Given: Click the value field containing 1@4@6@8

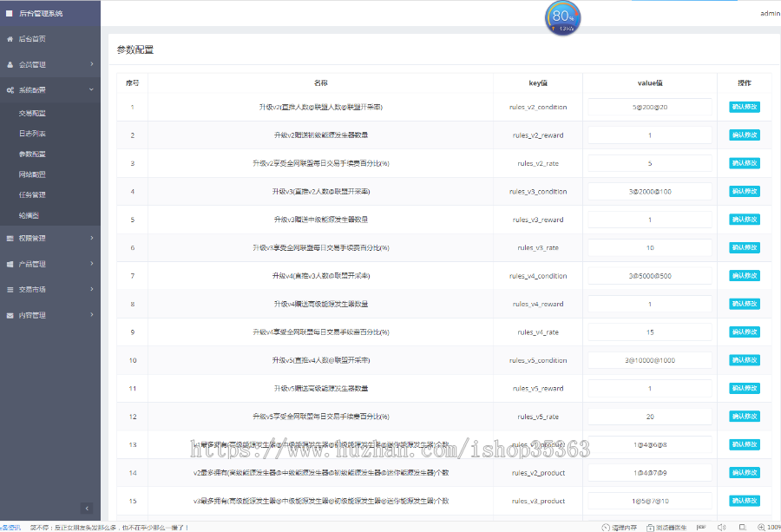Looking at the screenshot, I should (649, 445).
